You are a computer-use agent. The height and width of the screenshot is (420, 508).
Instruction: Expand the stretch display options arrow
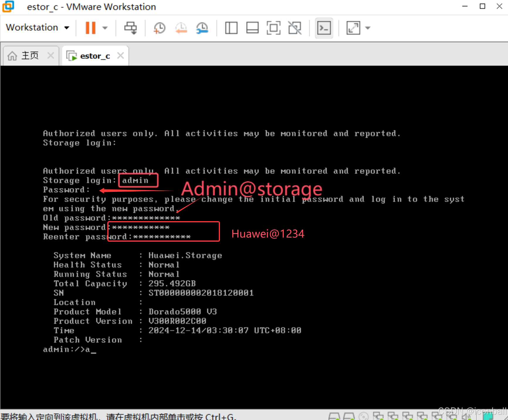click(x=368, y=28)
